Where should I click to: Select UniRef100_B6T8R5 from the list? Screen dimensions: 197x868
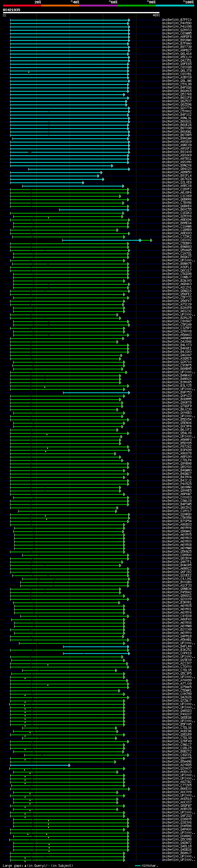coord(177,135)
